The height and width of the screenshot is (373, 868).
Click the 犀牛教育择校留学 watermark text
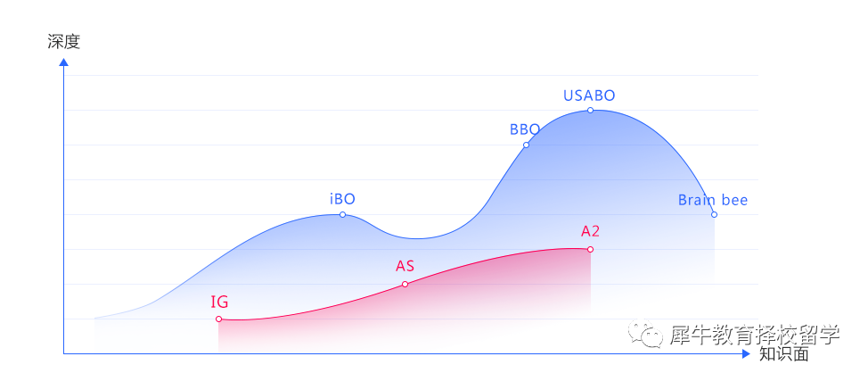click(x=755, y=336)
